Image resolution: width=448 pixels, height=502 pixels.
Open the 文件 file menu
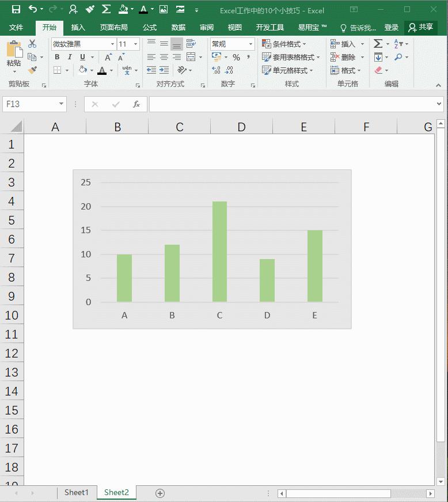16,28
